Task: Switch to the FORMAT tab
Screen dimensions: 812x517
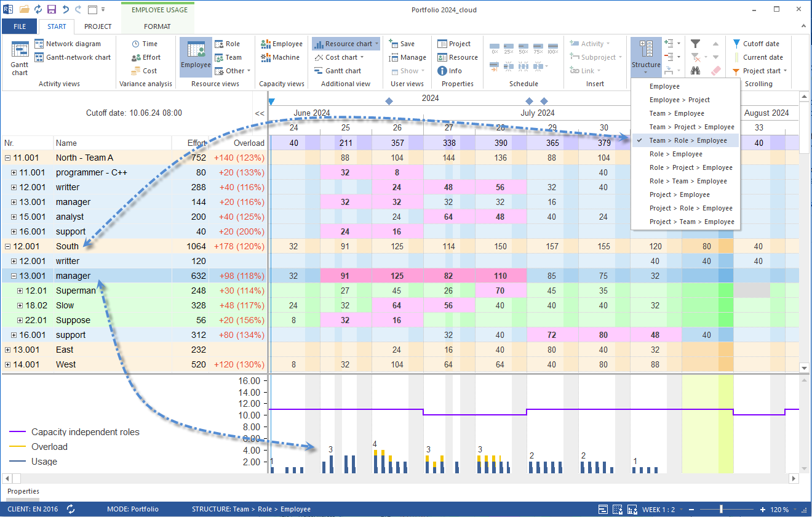Action: point(157,26)
